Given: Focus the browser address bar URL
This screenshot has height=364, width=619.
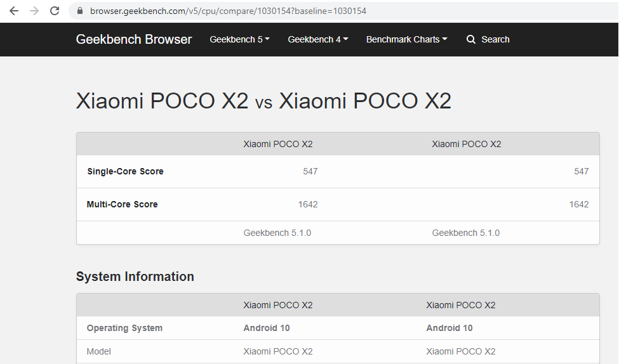Looking at the screenshot, I should 228,11.
